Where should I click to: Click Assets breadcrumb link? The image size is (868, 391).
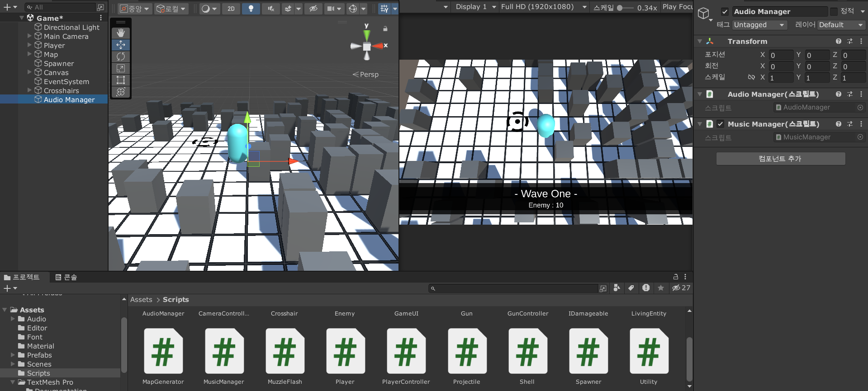tap(141, 300)
